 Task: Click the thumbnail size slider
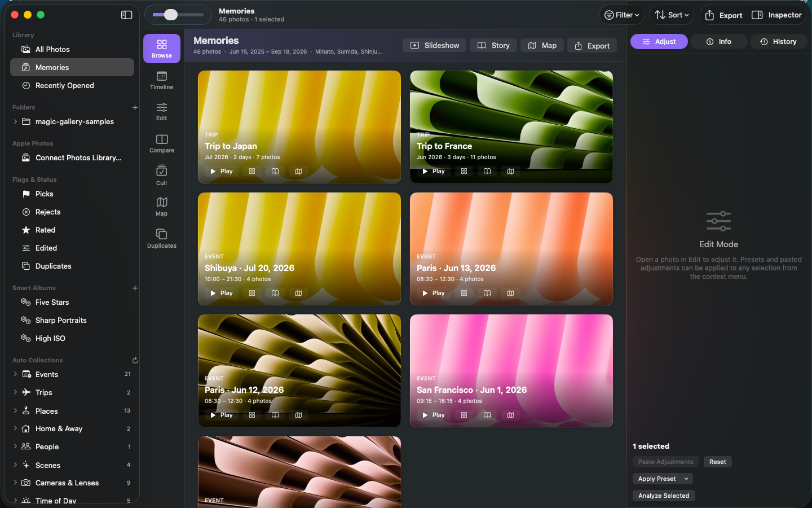coord(178,15)
